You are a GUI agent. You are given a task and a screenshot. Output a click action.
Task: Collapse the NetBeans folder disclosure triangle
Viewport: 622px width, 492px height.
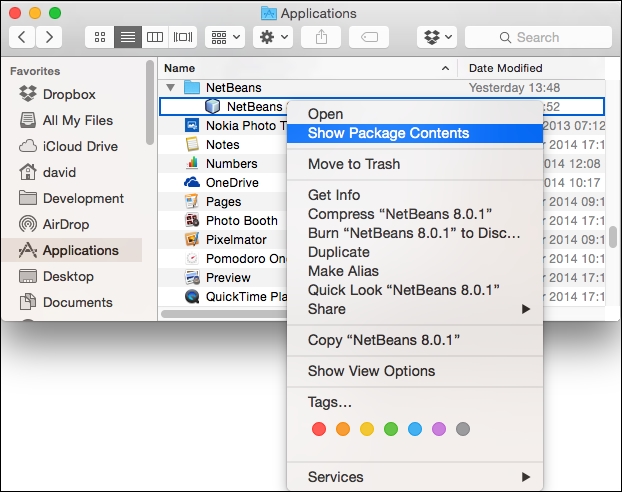pos(171,87)
